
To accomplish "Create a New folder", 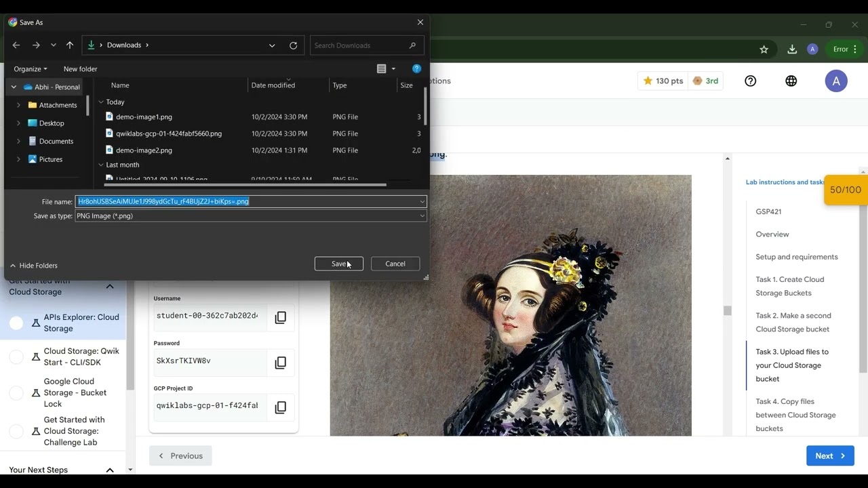I will point(80,69).
